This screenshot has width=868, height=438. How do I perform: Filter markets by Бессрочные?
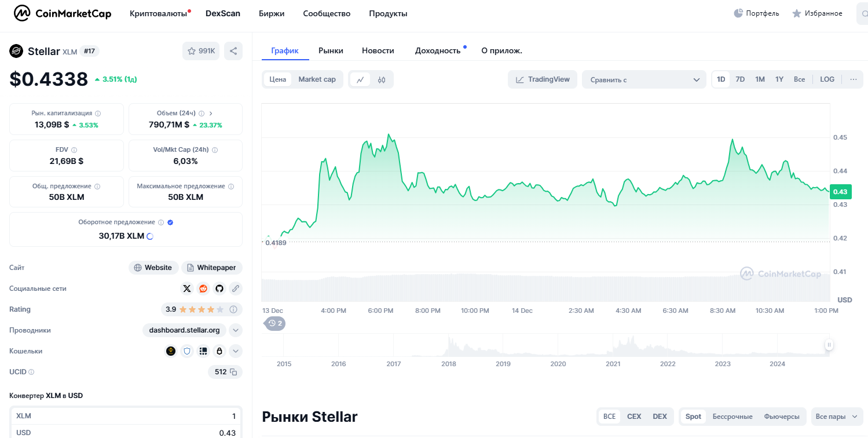pyautogui.click(x=733, y=417)
